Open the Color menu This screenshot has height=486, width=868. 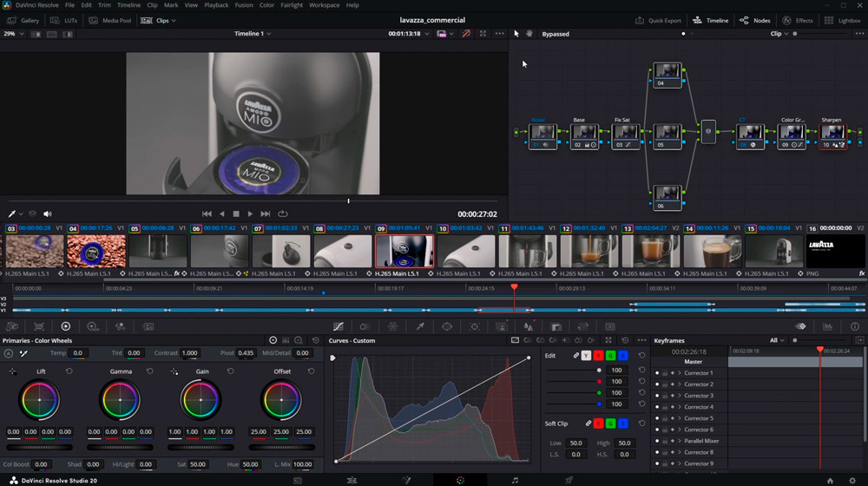[x=266, y=5]
